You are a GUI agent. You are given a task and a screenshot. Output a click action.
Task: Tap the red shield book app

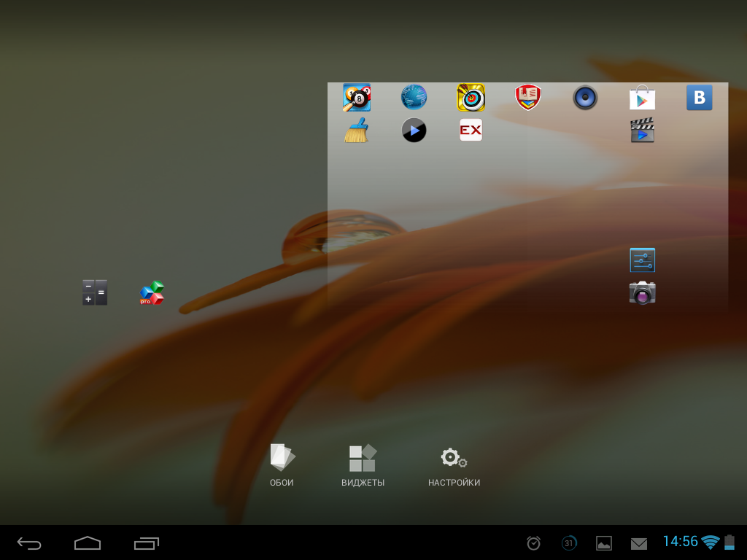point(528,97)
